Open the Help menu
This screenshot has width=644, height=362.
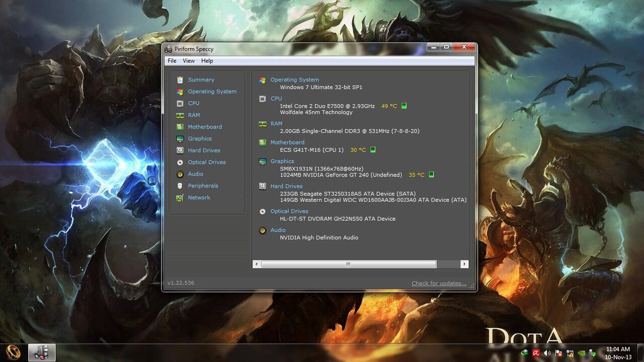pyautogui.click(x=207, y=61)
